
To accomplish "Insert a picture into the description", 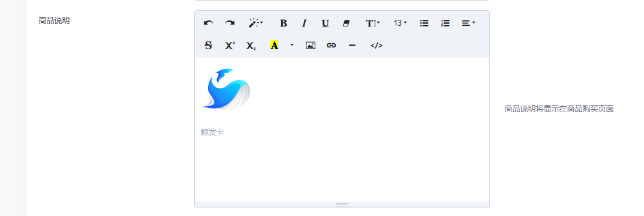I will pos(311,45).
